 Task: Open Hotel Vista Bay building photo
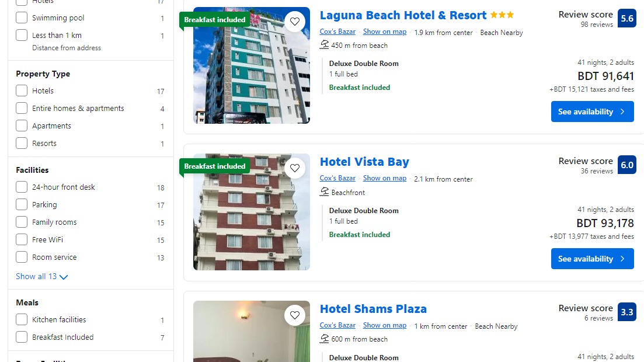coord(252,212)
